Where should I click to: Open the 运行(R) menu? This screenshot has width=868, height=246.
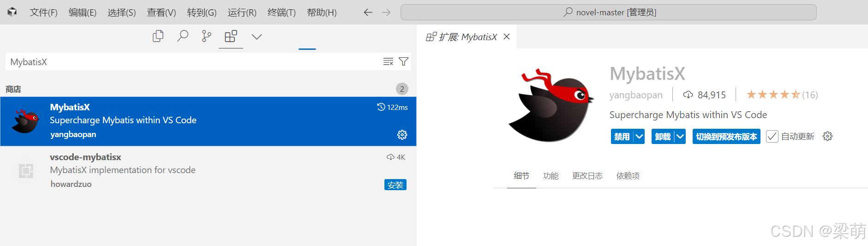242,12
